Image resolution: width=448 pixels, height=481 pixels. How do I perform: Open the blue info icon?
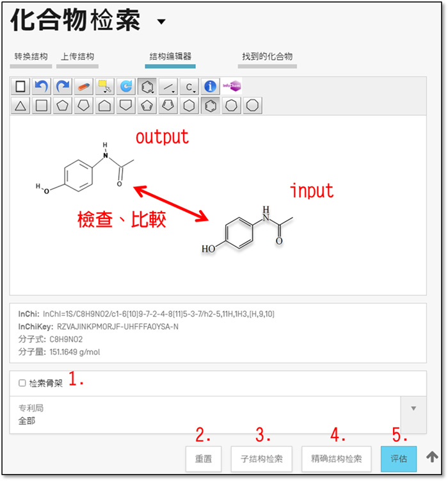[x=210, y=86]
